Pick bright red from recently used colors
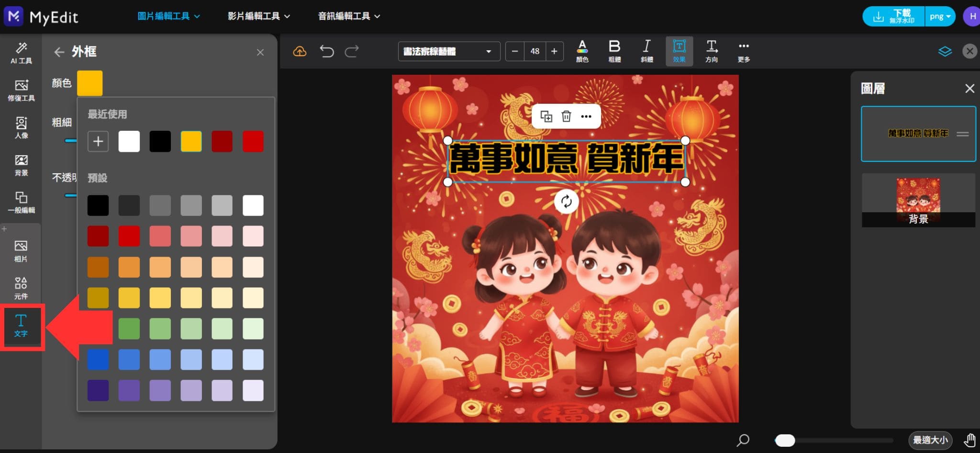 click(x=253, y=141)
